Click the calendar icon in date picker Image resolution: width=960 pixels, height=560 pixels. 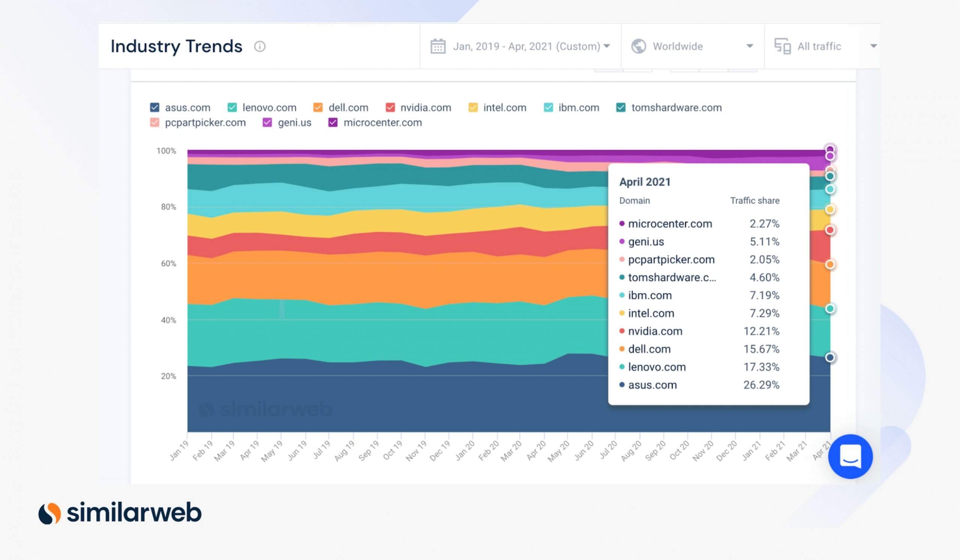pyautogui.click(x=438, y=47)
